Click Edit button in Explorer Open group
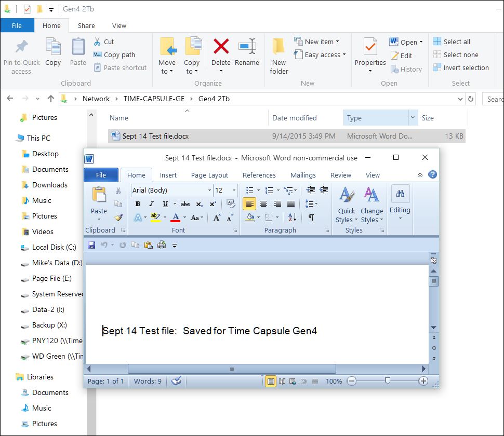Viewport: 504px width, 436px height. 401,56
